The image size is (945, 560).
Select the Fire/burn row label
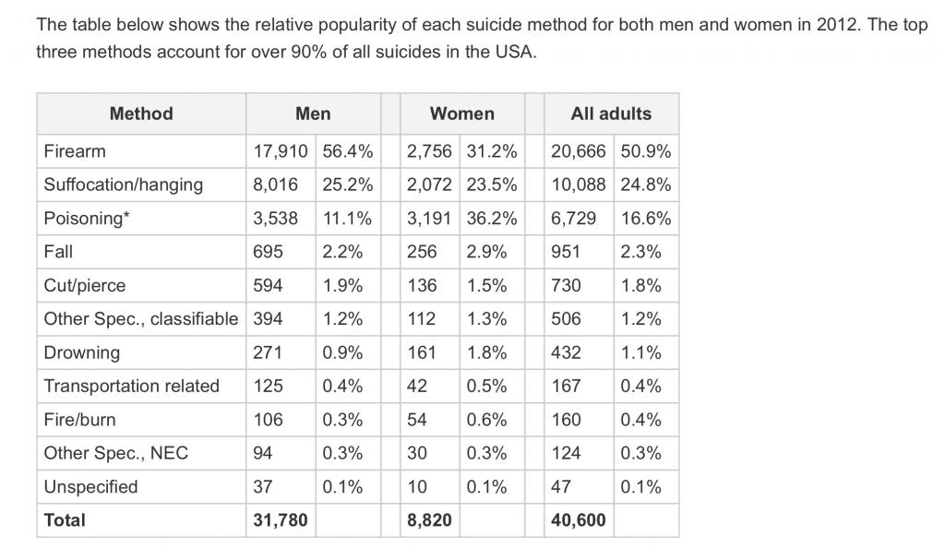(x=79, y=420)
